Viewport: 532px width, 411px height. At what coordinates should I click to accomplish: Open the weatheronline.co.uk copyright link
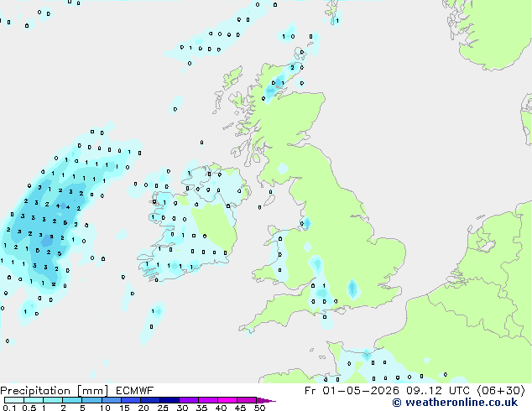[455, 403]
